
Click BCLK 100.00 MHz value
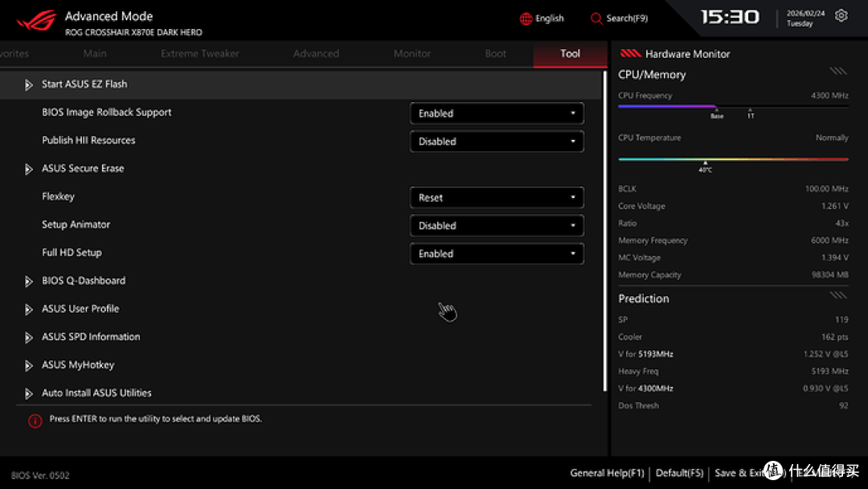[826, 189]
